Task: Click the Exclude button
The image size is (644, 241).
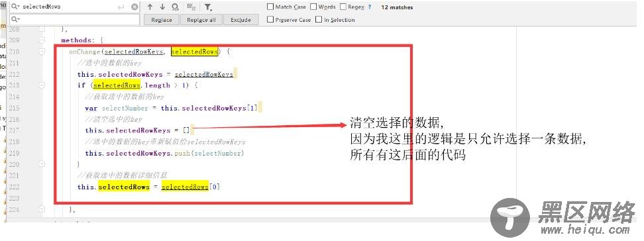Action: coord(241,20)
